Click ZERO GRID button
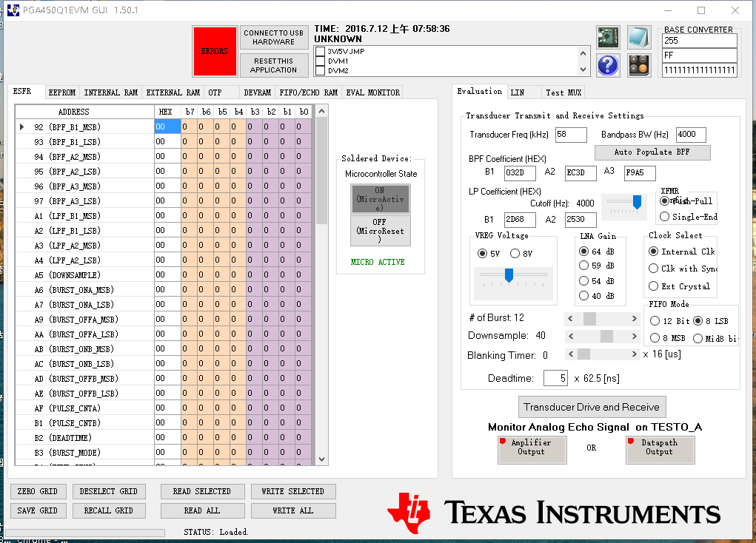756x543 pixels. 38,491
